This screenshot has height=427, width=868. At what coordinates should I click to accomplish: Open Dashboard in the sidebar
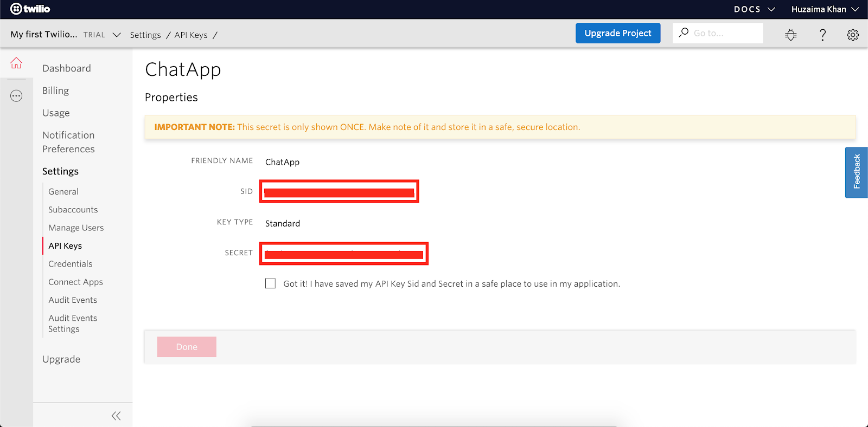coord(67,68)
